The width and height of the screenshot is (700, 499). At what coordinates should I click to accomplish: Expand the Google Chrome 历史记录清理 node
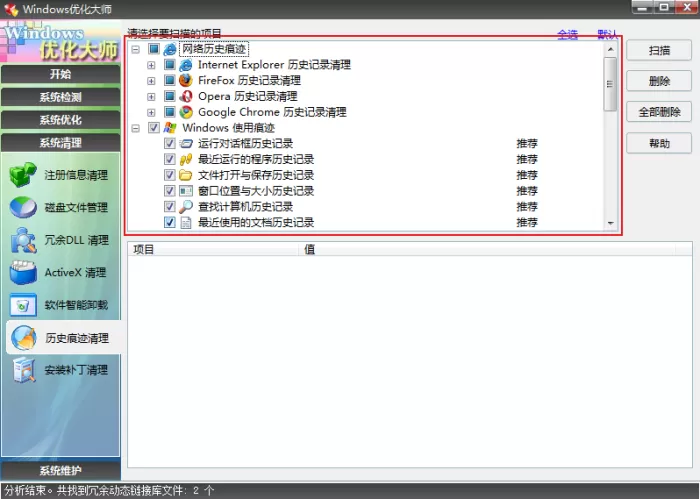click(x=151, y=112)
